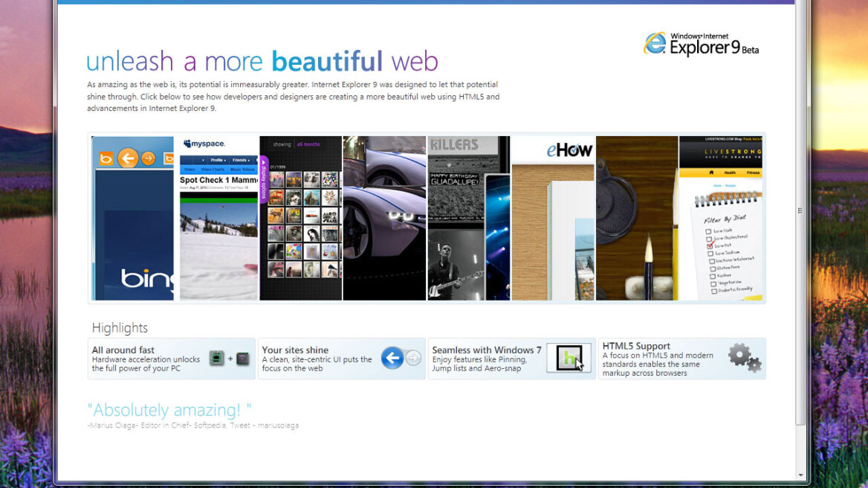
Task: Open the eHow site thumbnail
Action: coord(552,218)
